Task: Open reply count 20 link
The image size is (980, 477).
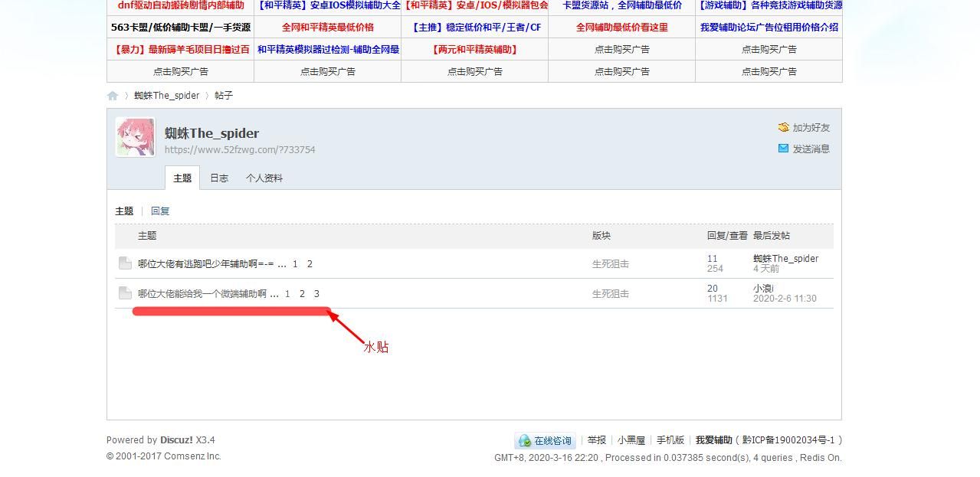Action: point(713,289)
